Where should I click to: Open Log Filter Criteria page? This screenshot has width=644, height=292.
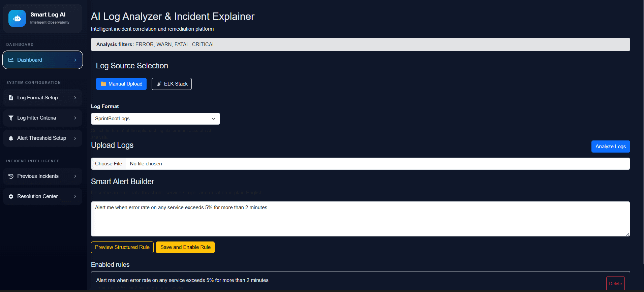point(42,118)
